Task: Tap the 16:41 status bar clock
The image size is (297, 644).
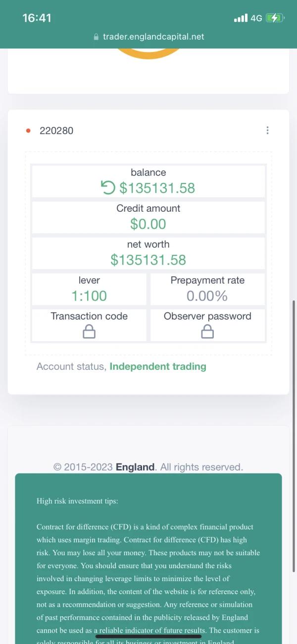Action: point(37,18)
